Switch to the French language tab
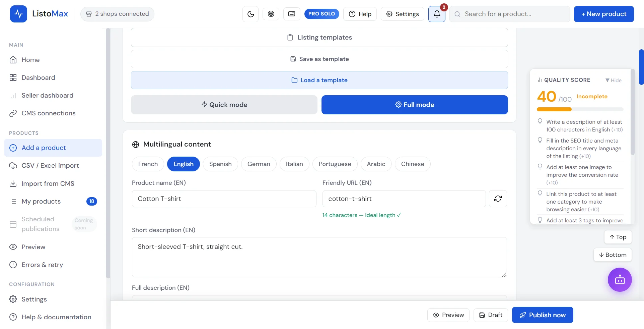Viewport: 644px width, 329px height. [x=148, y=164]
